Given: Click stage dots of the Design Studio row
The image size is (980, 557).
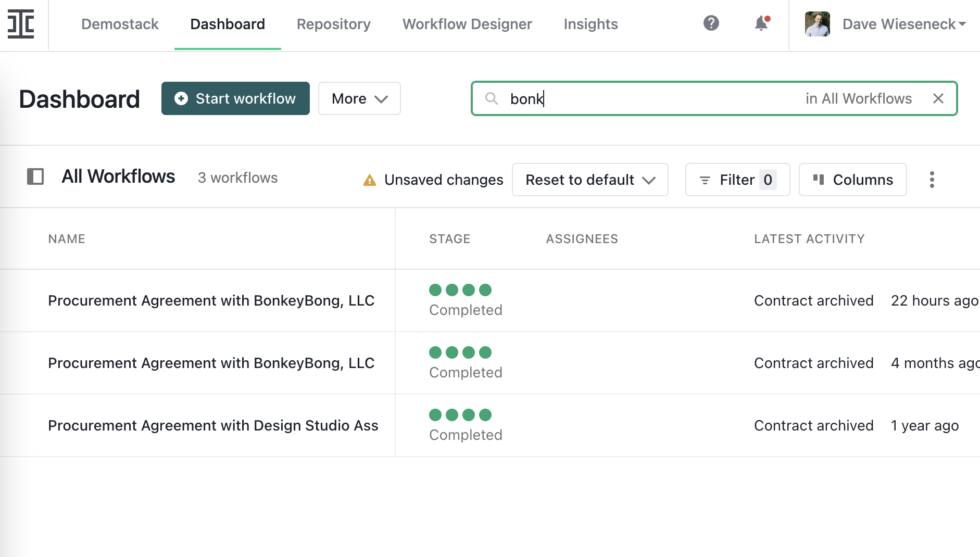Looking at the screenshot, I should coord(460,415).
